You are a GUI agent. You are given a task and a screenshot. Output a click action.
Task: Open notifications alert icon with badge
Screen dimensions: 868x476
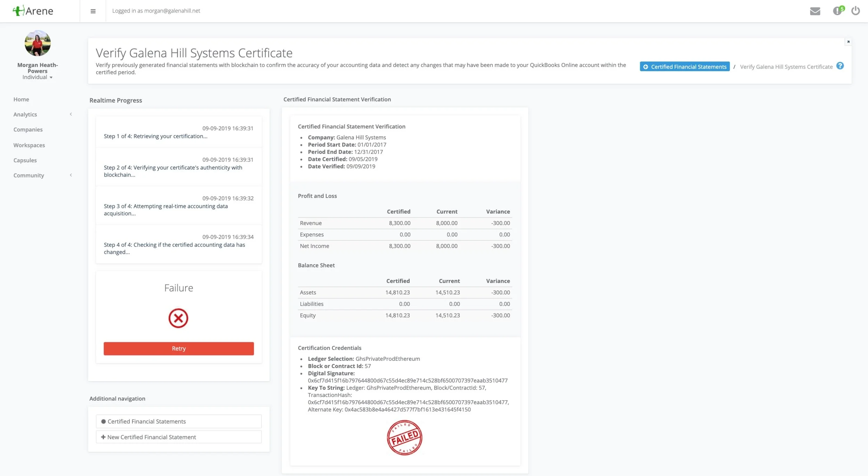pyautogui.click(x=838, y=10)
